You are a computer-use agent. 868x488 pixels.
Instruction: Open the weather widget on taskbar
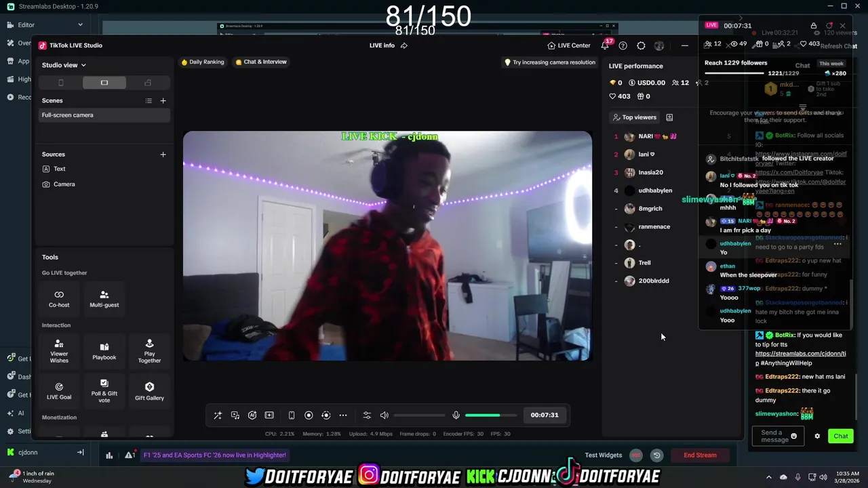pos(33,477)
